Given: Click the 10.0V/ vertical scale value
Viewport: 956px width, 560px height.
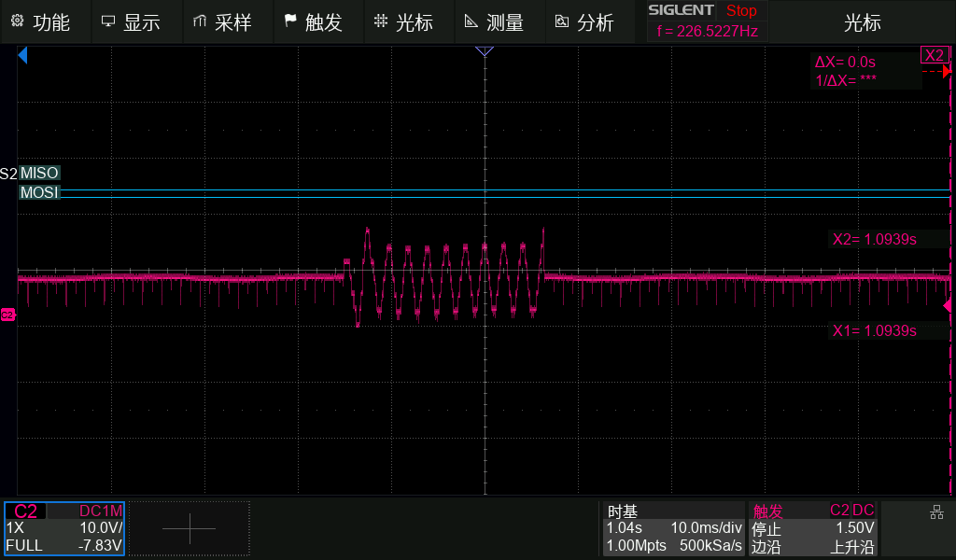Looking at the screenshot, I should tap(101, 527).
